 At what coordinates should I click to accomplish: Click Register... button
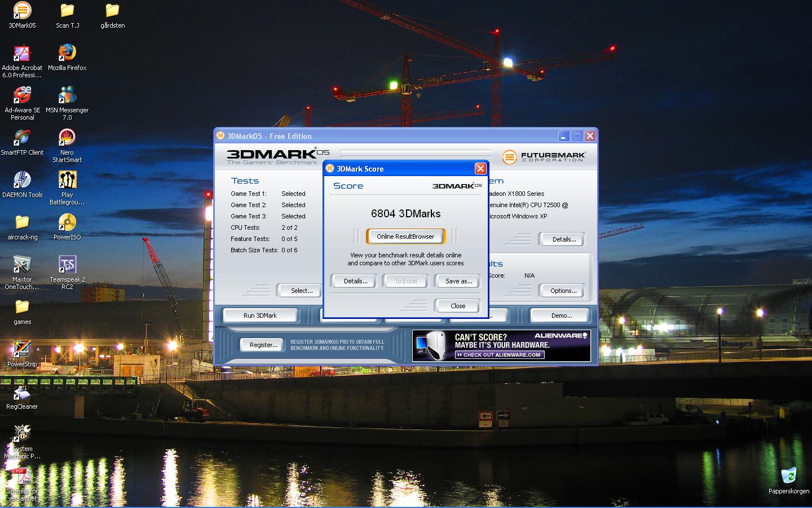click(262, 345)
